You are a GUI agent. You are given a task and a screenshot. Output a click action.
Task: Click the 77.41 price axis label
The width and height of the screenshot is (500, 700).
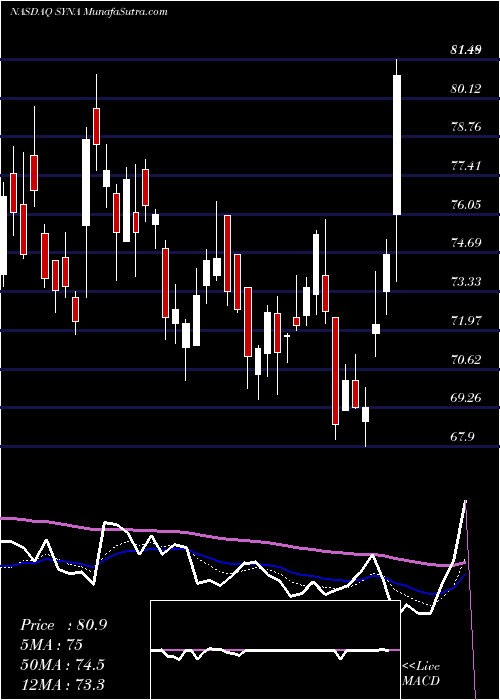[x=466, y=167]
